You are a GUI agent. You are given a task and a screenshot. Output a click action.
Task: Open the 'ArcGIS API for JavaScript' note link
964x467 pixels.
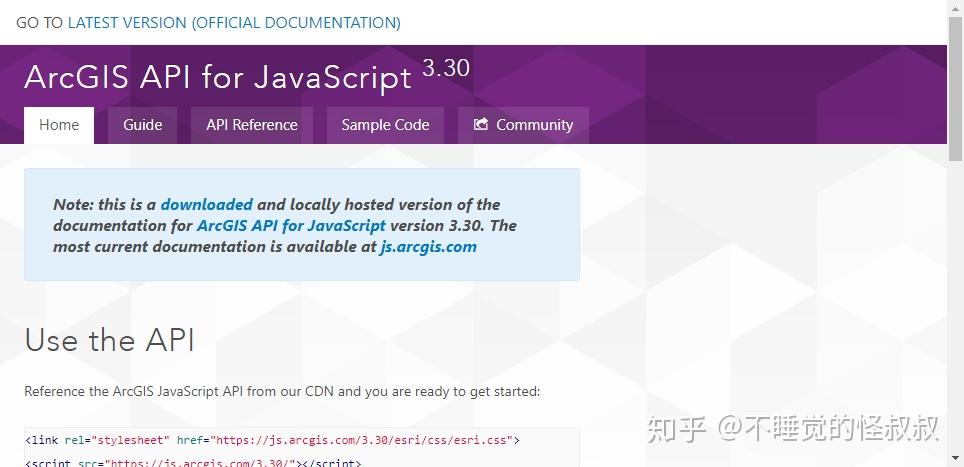coord(291,226)
